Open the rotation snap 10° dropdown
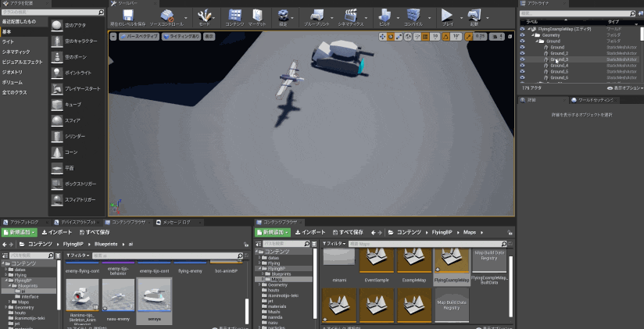Screen dimensions: 644x329 pos(456,37)
